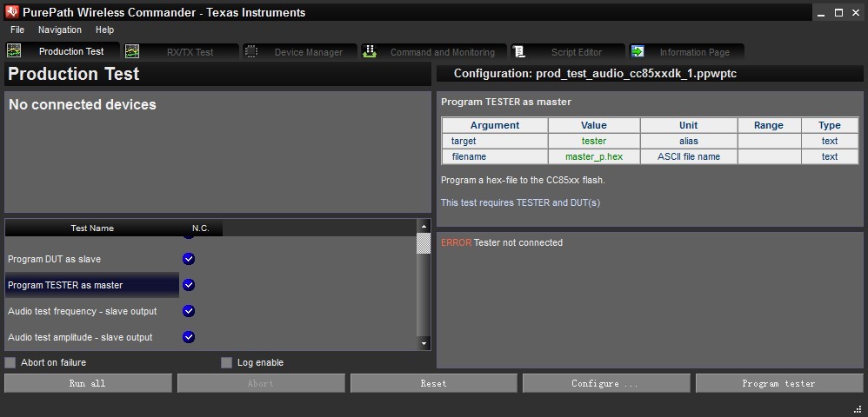Click the tester value cell

tap(594, 141)
